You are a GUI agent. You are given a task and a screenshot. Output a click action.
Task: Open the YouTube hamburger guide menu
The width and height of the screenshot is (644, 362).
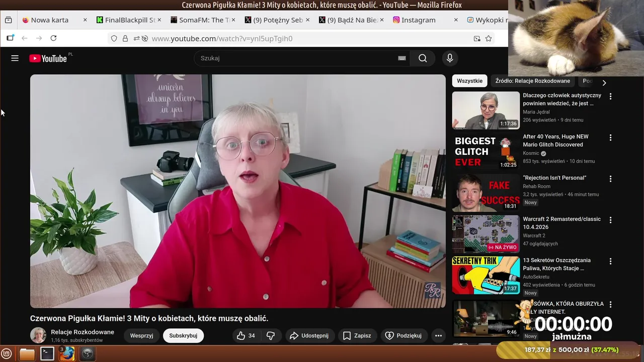click(x=15, y=58)
